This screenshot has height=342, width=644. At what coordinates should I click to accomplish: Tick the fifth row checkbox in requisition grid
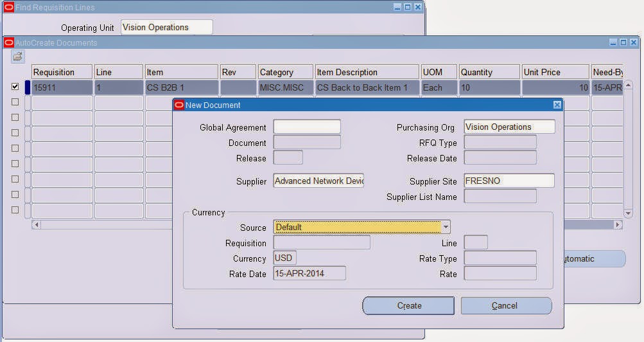click(x=15, y=148)
